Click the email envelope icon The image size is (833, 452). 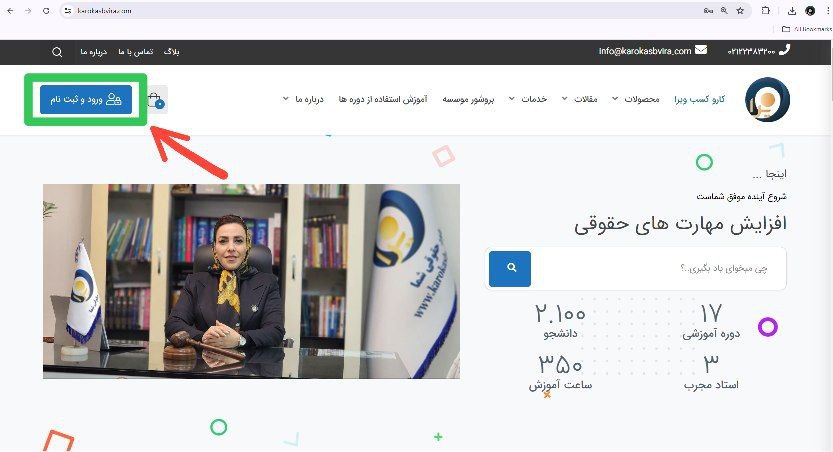(701, 50)
